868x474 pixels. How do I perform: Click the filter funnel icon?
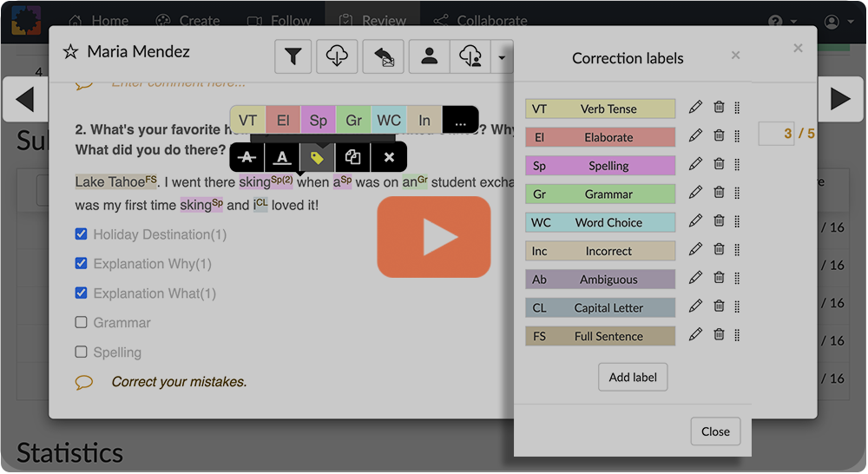(293, 56)
